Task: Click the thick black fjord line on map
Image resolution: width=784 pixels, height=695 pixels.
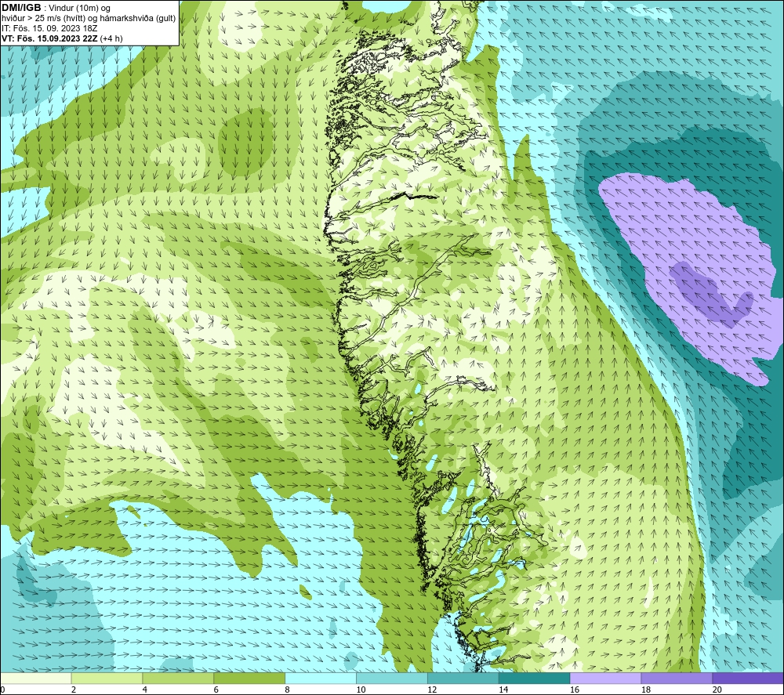Action: coord(413,196)
